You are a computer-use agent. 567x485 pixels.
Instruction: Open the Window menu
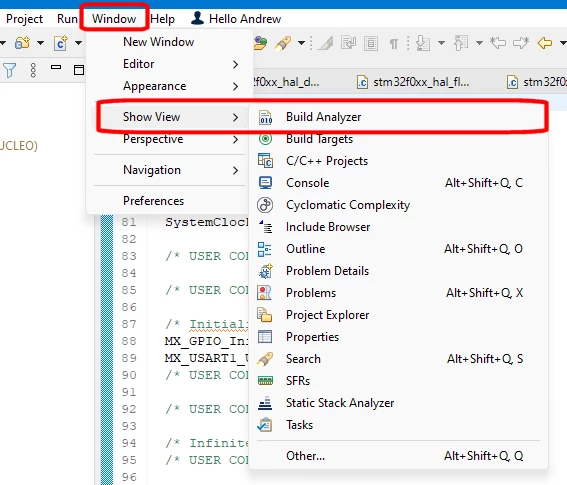coord(114,19)
